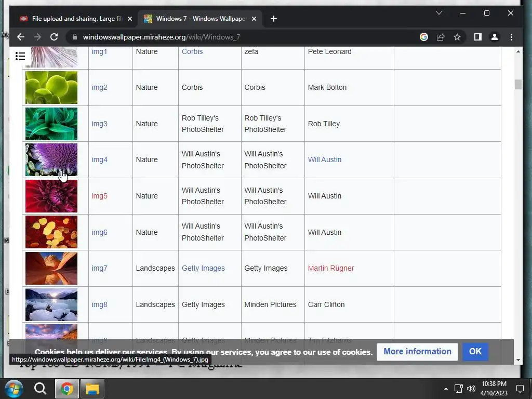Open the img7 file link
This screenshot has width=532, height=399.
coord(99,268)
